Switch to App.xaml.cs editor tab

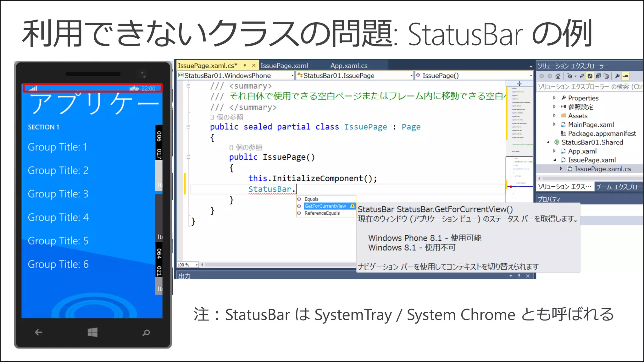point(349,66)
